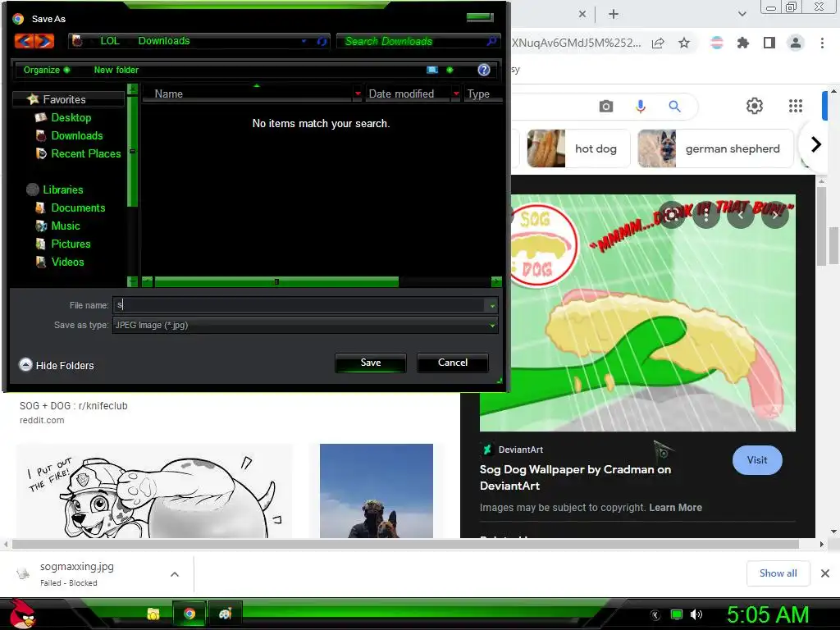
Task: Open the Sog Dog wallpaper preview image
Action: (x=637, y=313)
